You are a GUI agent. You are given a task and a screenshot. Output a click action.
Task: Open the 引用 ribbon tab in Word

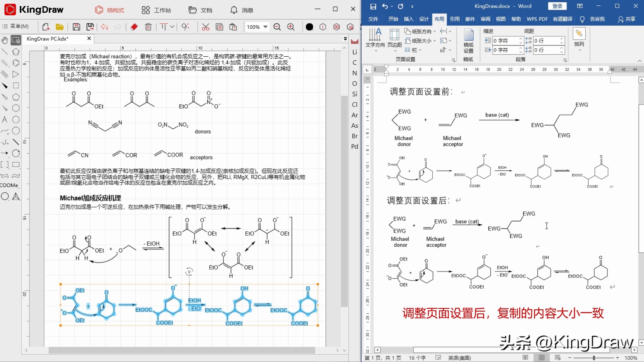[454, 19]
